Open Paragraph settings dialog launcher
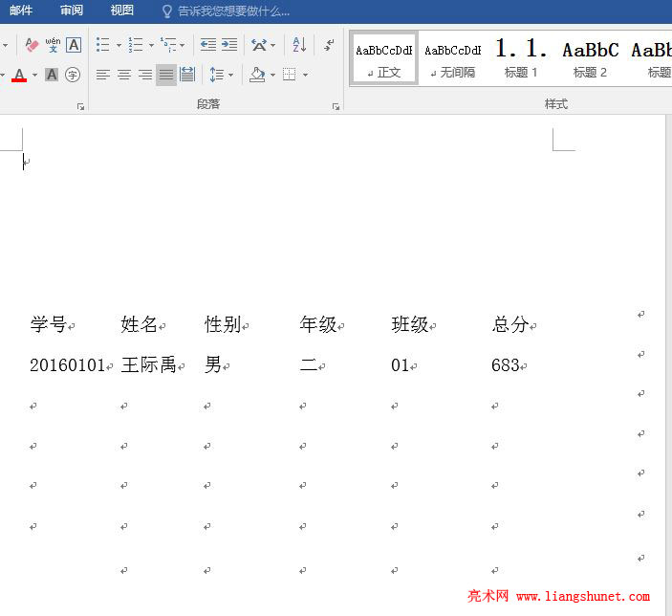The image size is (672, 616). click(x=336, y=106)
